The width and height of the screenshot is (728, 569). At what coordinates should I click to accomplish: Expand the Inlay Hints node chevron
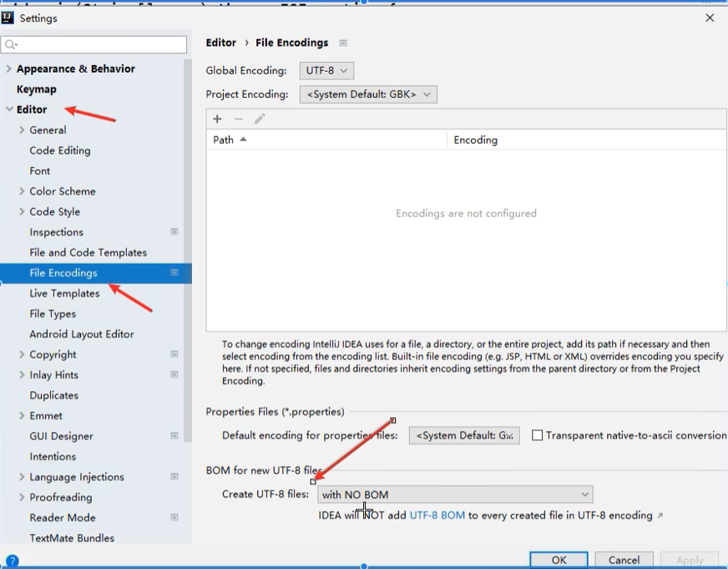pyautogui.click(x=22, y=375)
